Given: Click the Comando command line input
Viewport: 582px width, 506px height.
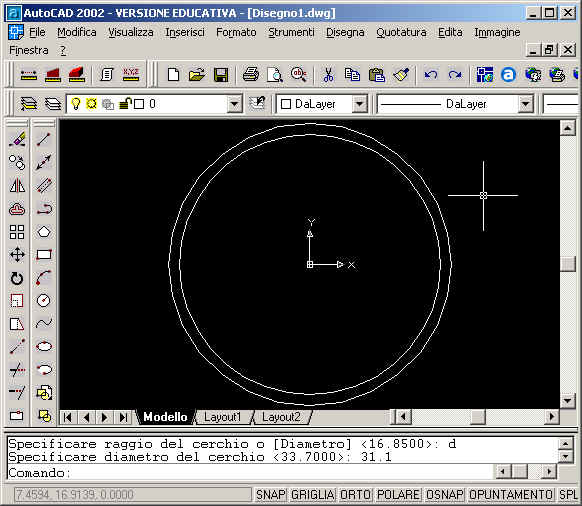Looking at the screenshot, I should (x=251, y=473).
